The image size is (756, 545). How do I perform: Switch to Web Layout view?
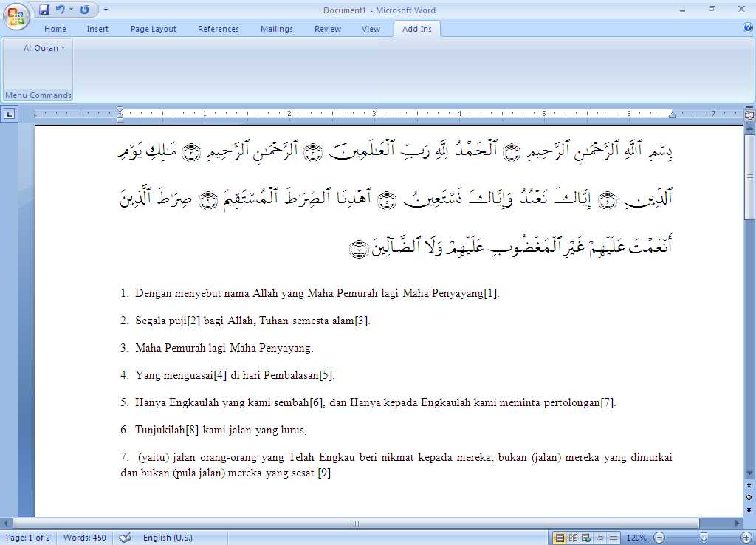[x=587, y=537]
